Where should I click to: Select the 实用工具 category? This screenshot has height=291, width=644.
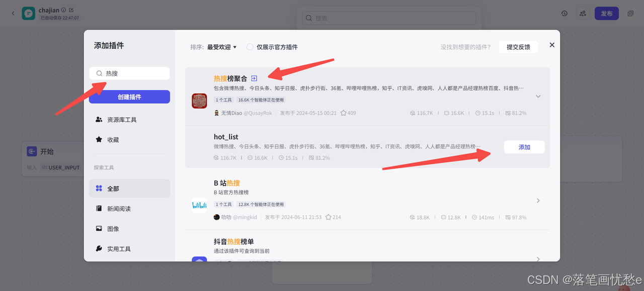pyautogui.click(x=129, y=249)
